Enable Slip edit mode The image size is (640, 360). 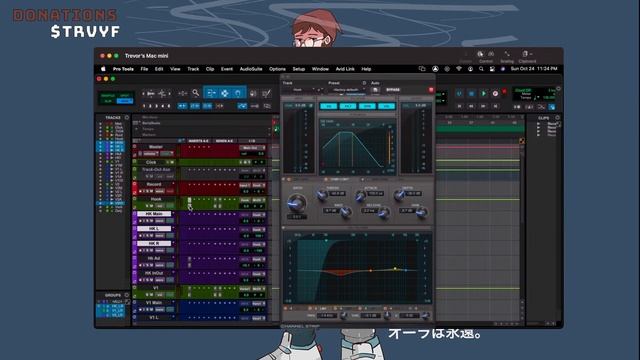108,101
